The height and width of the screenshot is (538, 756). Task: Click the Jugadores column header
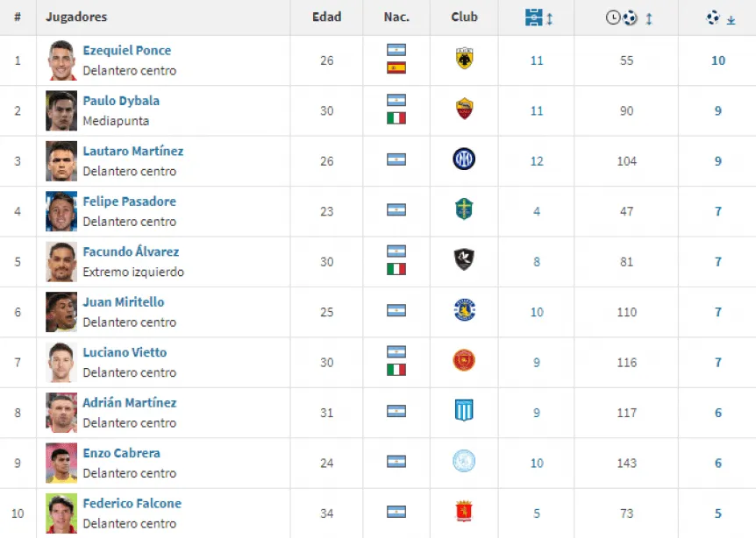[x=76, y=17]
